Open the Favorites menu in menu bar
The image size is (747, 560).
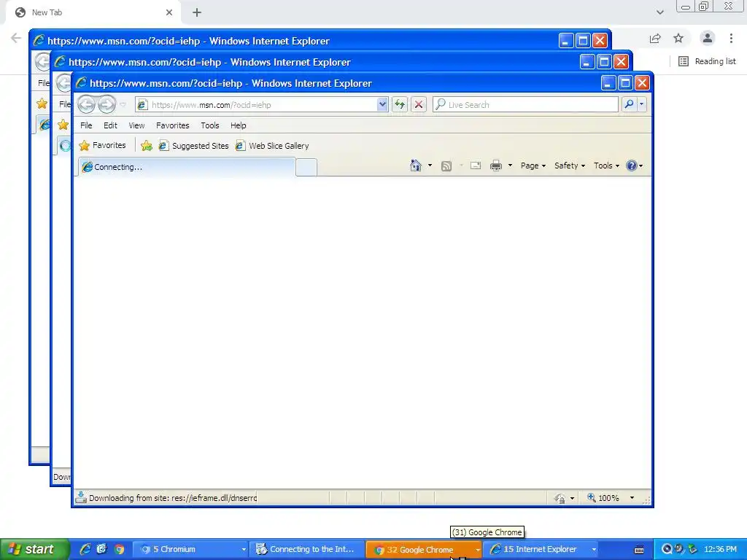pyautogui.click(x=172, y=125)
